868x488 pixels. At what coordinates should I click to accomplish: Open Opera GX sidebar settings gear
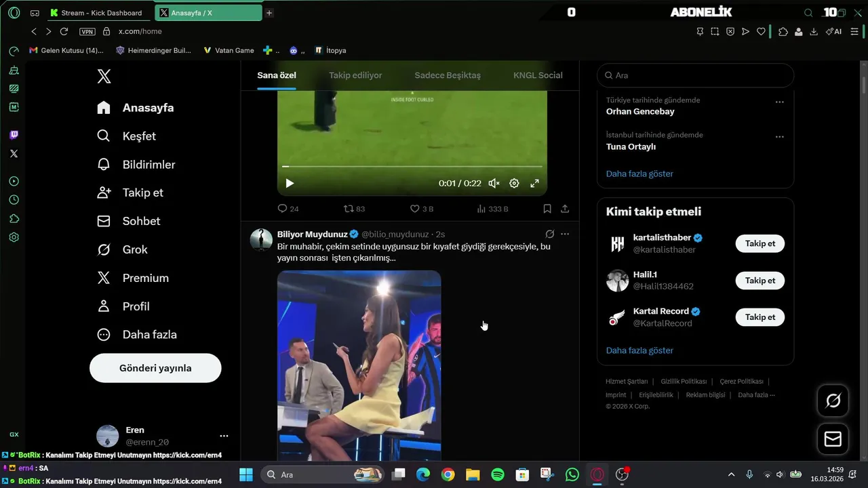(14, 237)
